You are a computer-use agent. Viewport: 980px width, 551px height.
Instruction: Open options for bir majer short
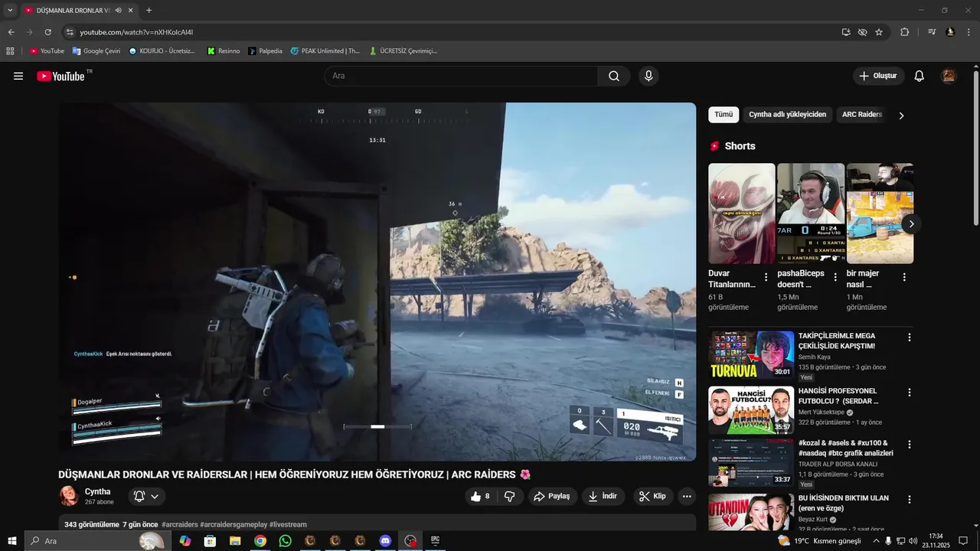coord(904,278)
